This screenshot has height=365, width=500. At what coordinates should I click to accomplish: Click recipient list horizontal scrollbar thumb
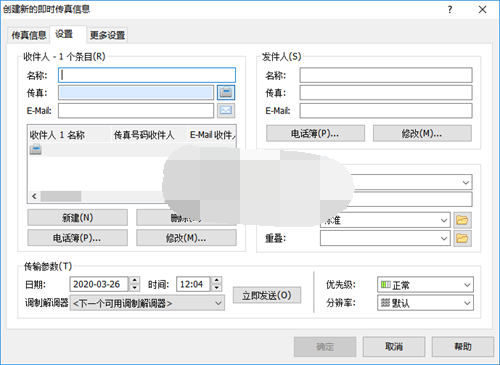click(x=61, y=196)
